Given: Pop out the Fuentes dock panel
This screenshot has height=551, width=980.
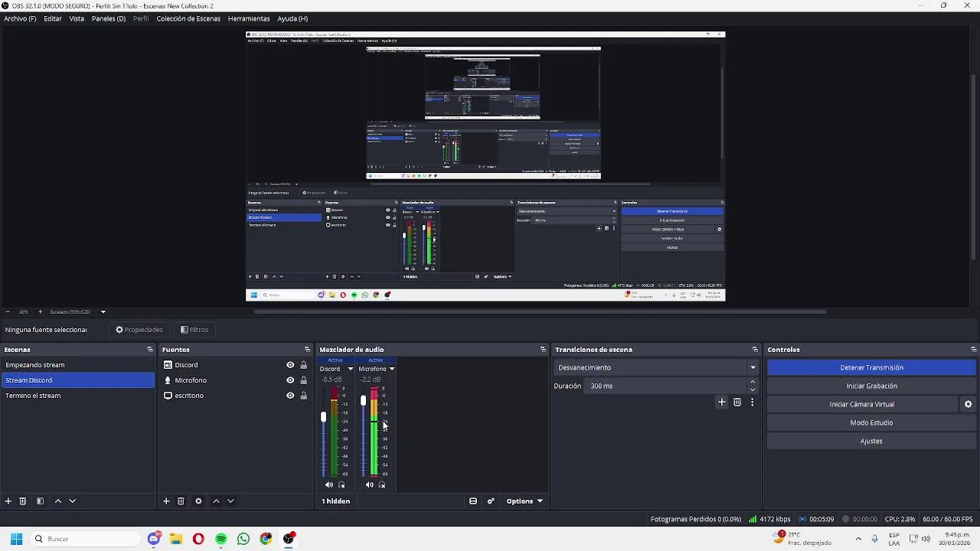Looking at the screenshot, I should click(x=307, y=350).
